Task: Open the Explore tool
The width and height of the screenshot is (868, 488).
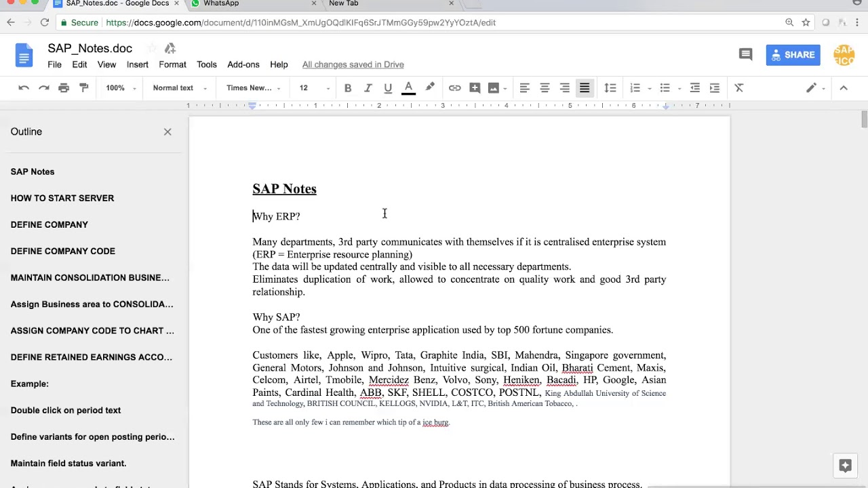Action: pyautogui.click(x=845, y=465)
